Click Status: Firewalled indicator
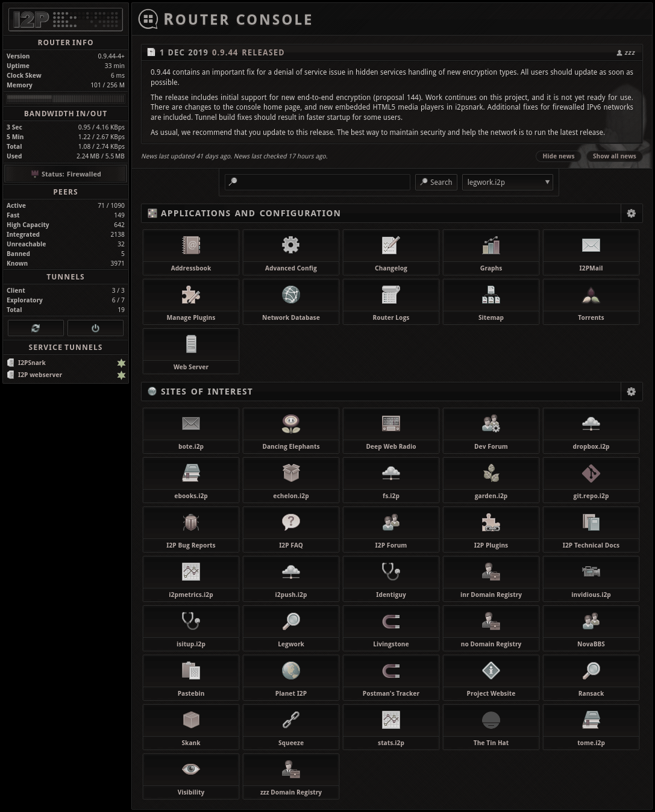655x812 pixels. (x=66, y=174)
